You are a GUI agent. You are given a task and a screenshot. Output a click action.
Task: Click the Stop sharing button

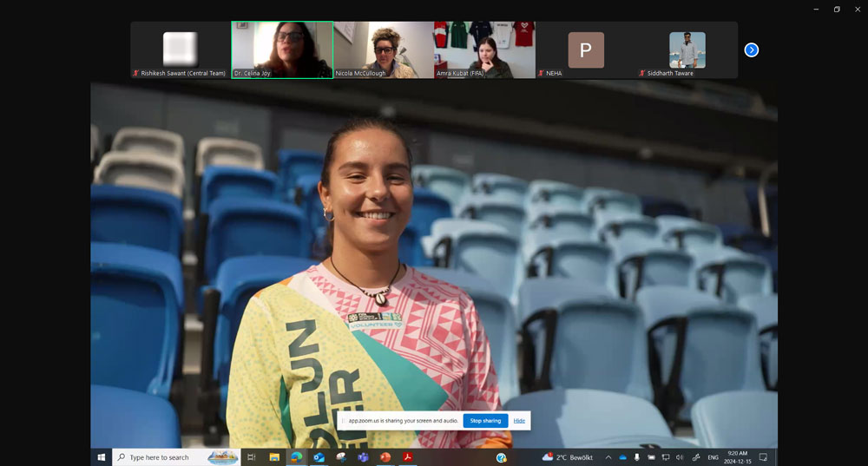(485, 421)
